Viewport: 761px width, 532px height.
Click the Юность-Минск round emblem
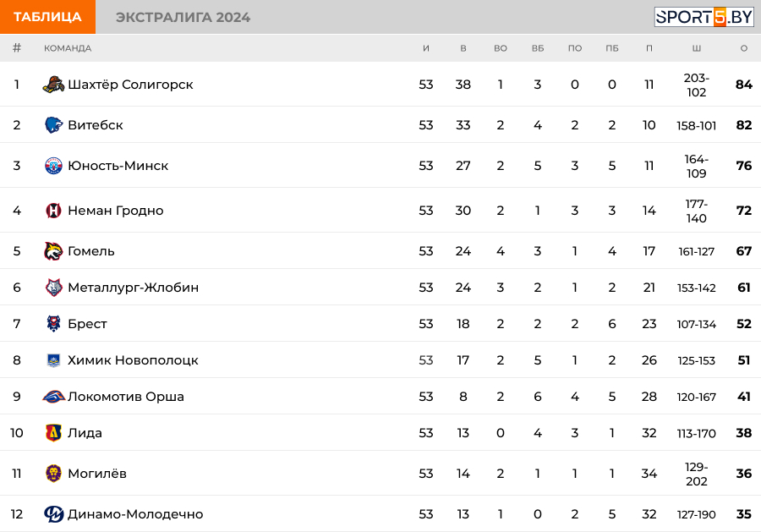click(53, 166)
